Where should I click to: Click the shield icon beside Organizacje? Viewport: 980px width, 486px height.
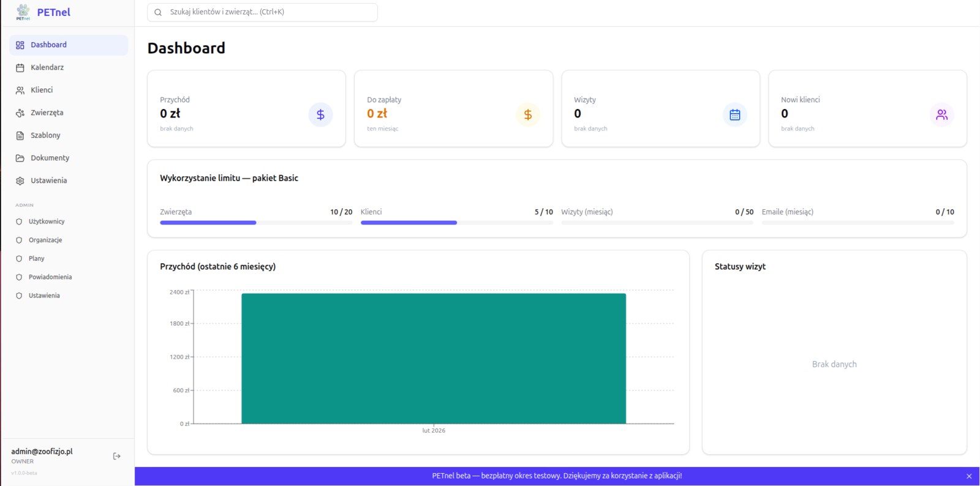[x=19, y=240]
